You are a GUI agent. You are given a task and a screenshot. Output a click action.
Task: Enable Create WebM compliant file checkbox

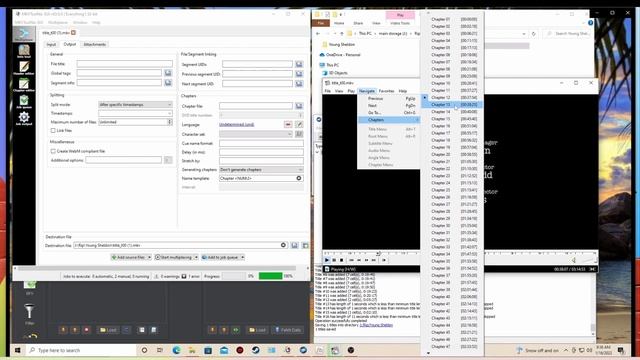pos(53,151)
